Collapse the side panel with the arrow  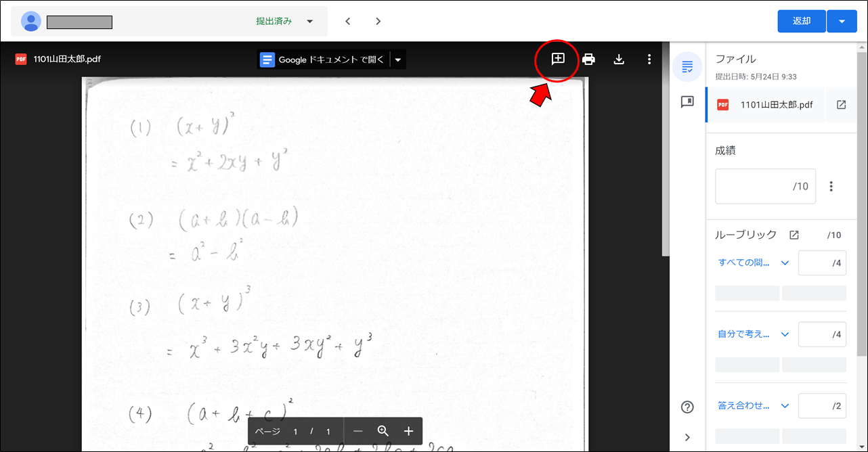pyautogui.click(x=687, y=437)
